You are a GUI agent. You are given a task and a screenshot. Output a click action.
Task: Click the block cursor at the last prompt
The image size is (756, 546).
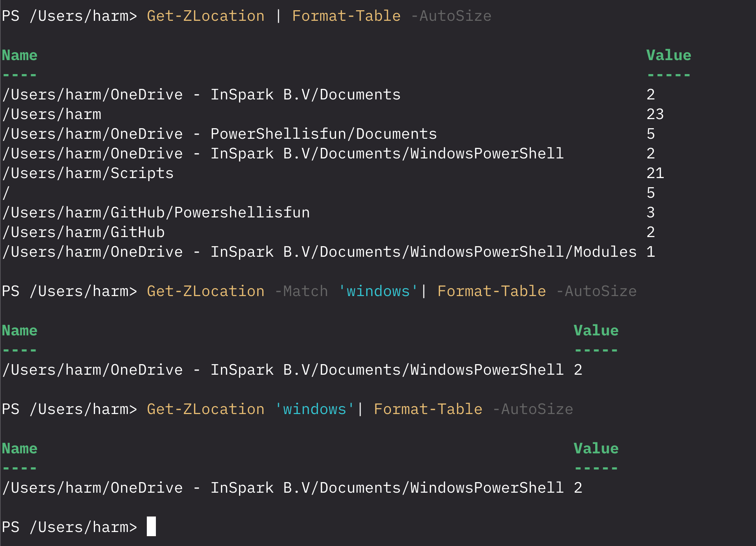pos(151,526)
